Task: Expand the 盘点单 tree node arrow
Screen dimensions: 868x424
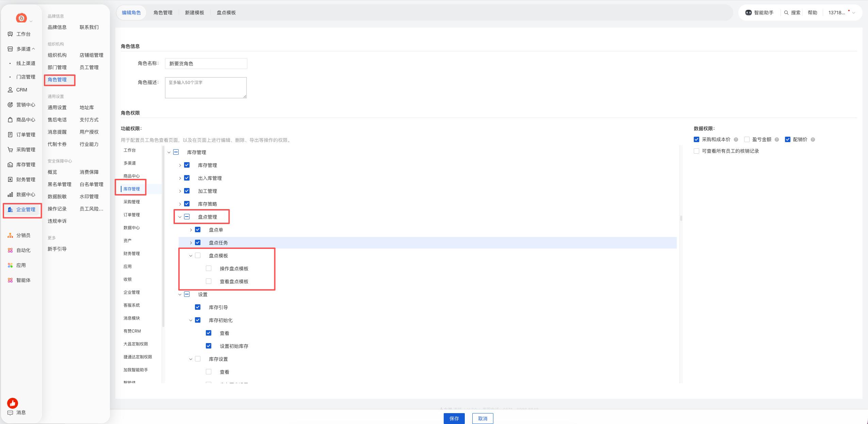Action: 191,230
